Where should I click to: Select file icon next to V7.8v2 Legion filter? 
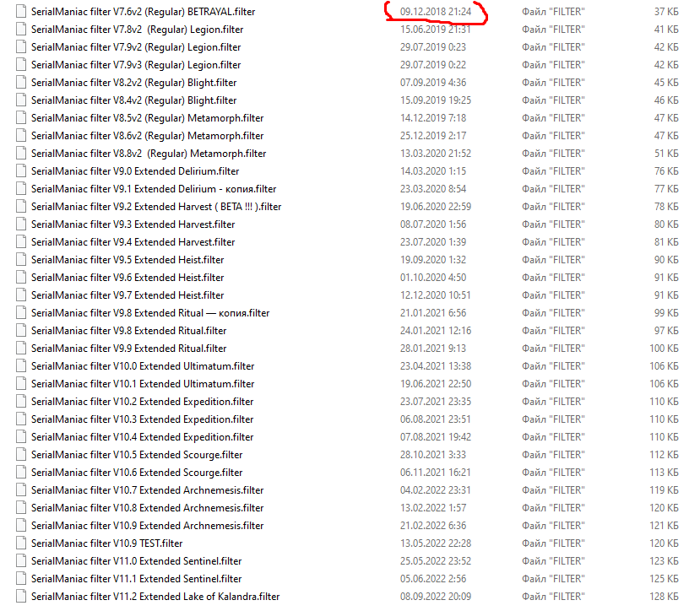(x=22, y=30)
